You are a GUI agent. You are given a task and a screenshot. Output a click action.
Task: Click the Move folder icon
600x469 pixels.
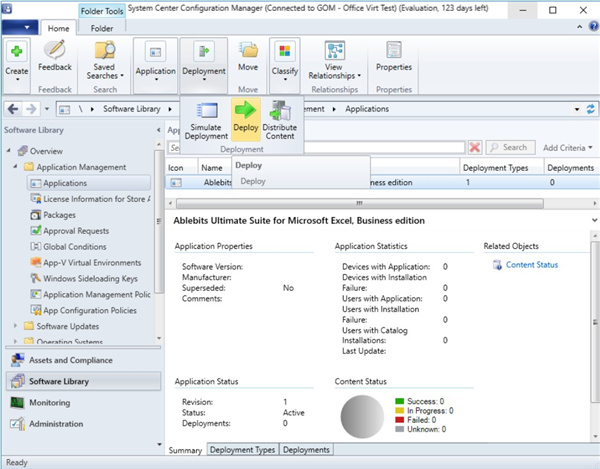pyautogui.click(x=248, y=51)
